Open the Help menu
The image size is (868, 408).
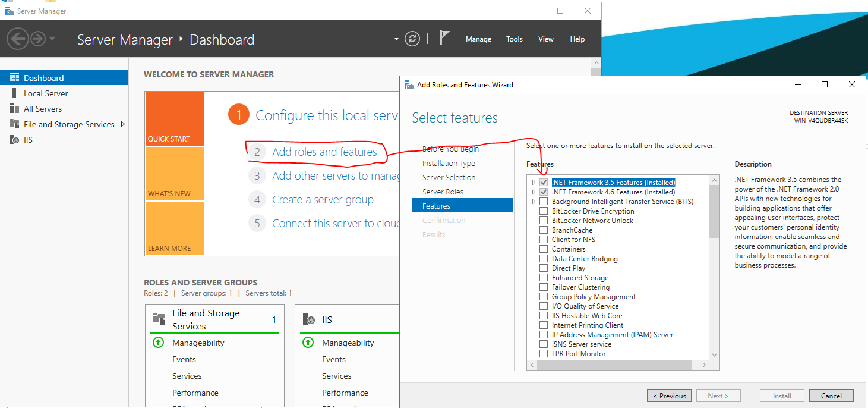pyautogui.click(x=577, y=39)
